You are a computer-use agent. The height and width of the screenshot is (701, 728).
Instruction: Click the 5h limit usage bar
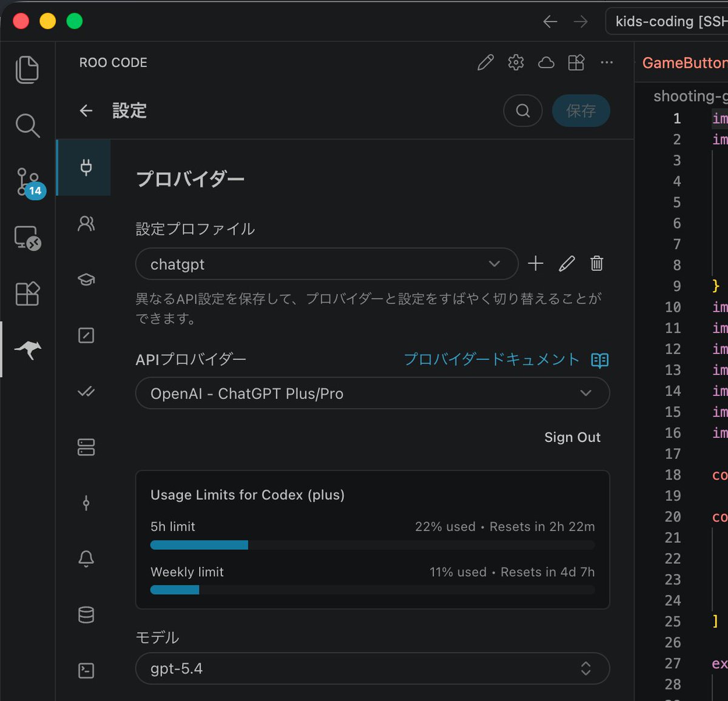372,545
